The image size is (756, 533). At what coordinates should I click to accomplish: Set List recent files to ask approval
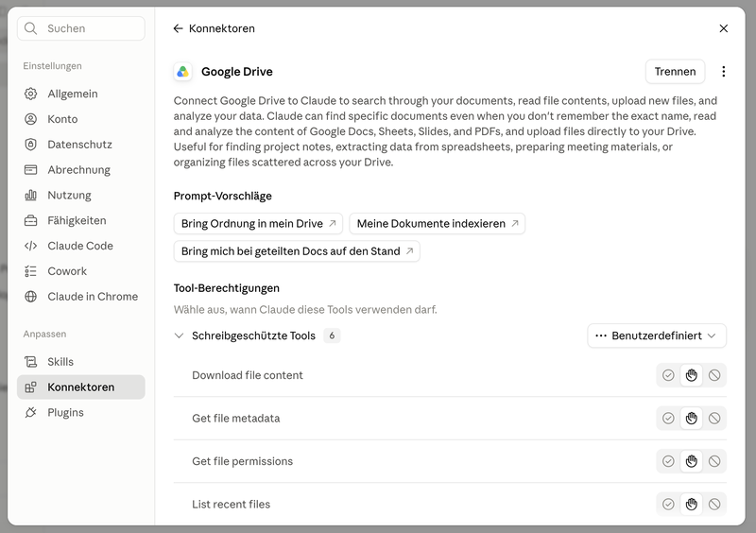coord(692,504)
